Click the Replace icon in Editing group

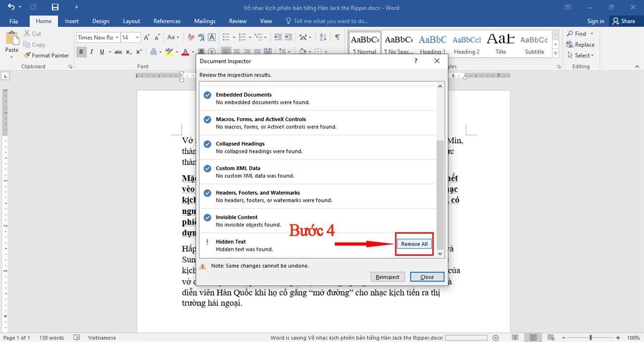(570, 45)
